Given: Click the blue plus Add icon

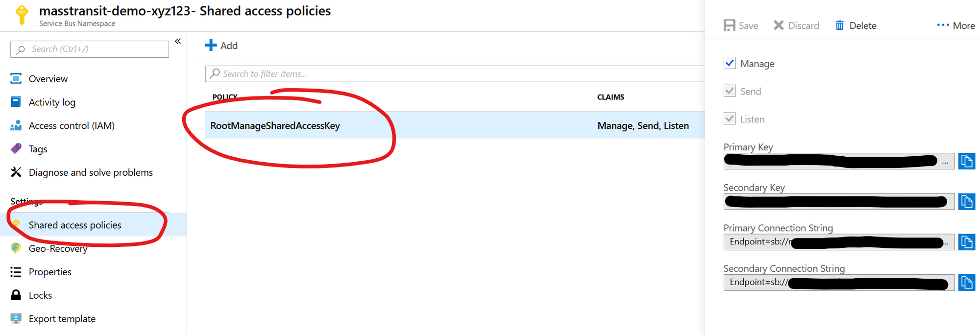Looking at the screenshot, I should [211, 45].
